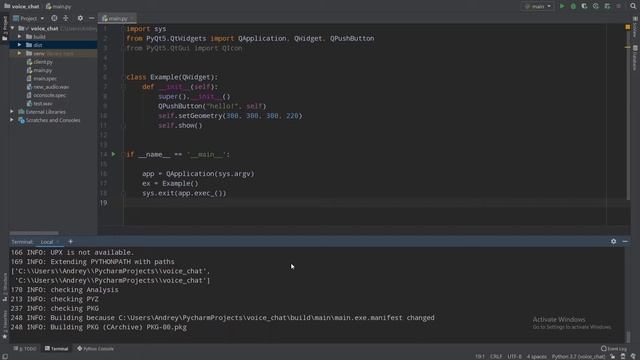Click UTF-8 encoding in status bar
640x360 pixels.
click(x=514, y=356)
